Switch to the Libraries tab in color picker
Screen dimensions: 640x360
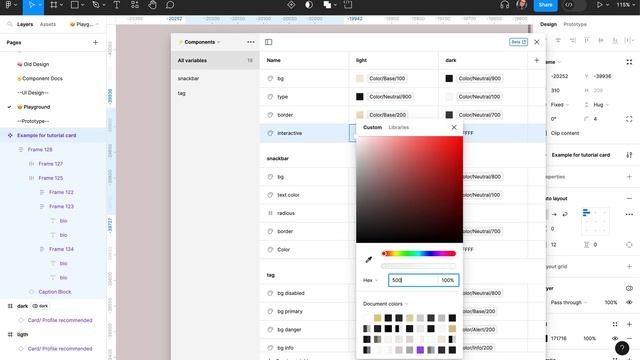click(398, 127)
